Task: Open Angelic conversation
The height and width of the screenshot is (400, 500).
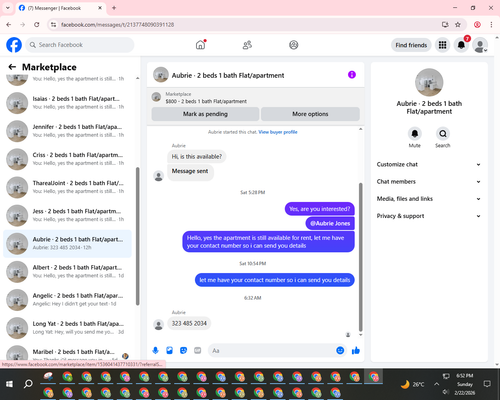Action: [x=67, y=300]
